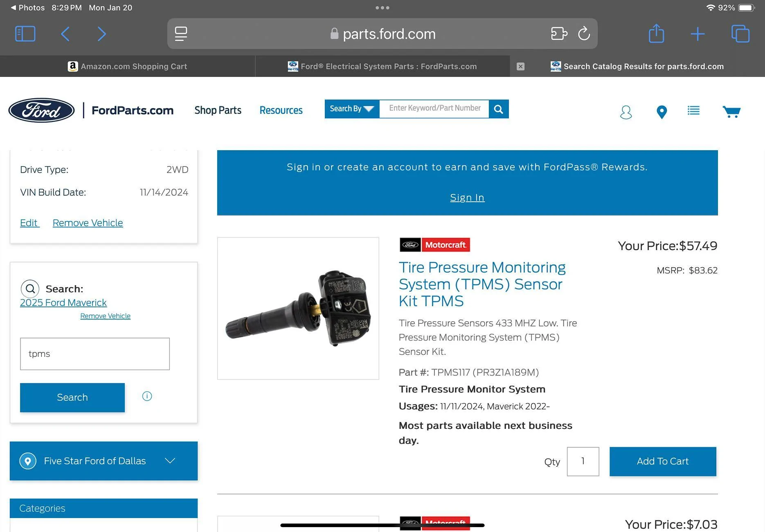
Task: Open the search info icon
Action: point(147,396)
